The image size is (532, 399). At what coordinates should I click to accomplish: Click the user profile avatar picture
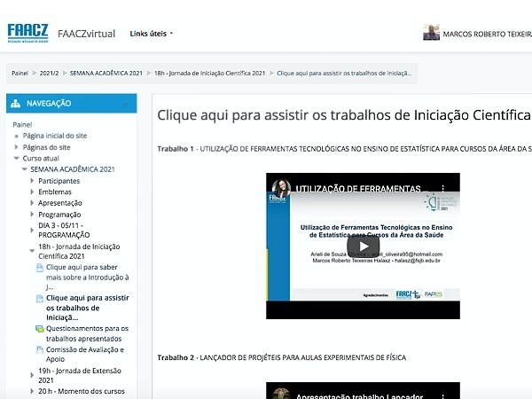431,33
